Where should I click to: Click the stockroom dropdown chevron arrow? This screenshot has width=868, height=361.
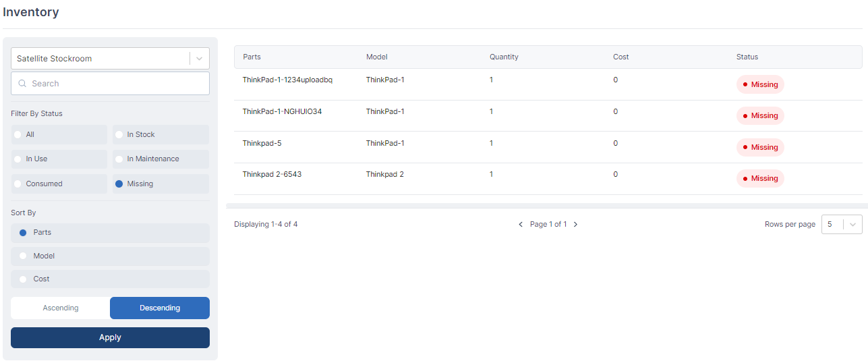[x=200, y=59]
